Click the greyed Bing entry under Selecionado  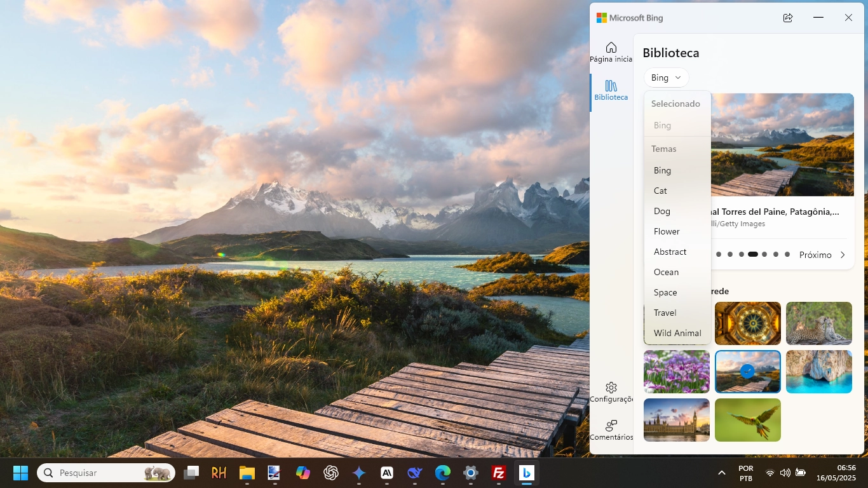click(x=677, y=125)
